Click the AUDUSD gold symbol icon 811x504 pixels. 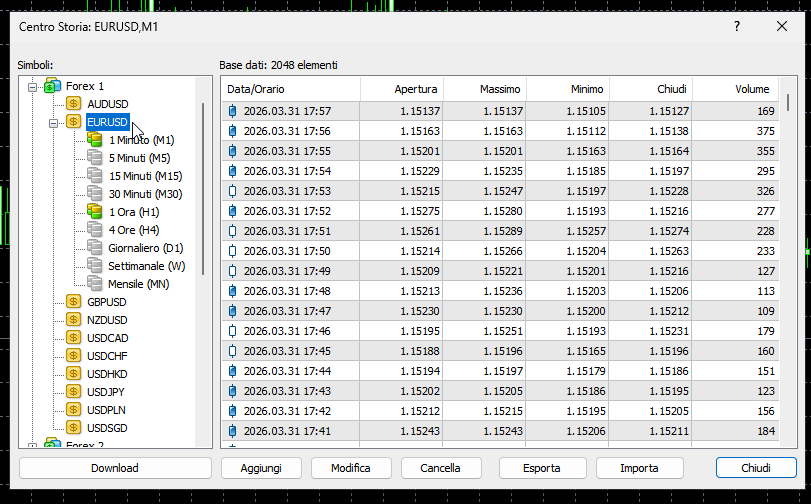(x=73, y=103)
